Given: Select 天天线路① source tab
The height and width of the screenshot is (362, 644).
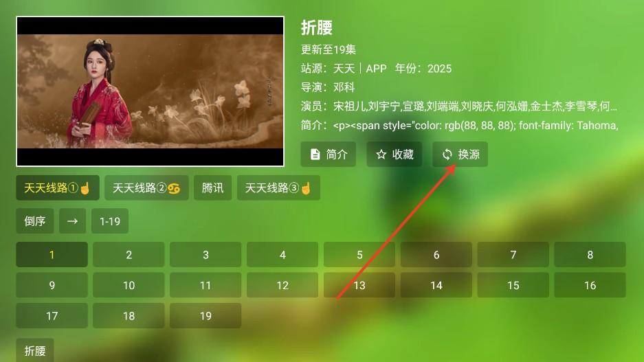Looking at the screenshot, I should (x=58, y=188).
